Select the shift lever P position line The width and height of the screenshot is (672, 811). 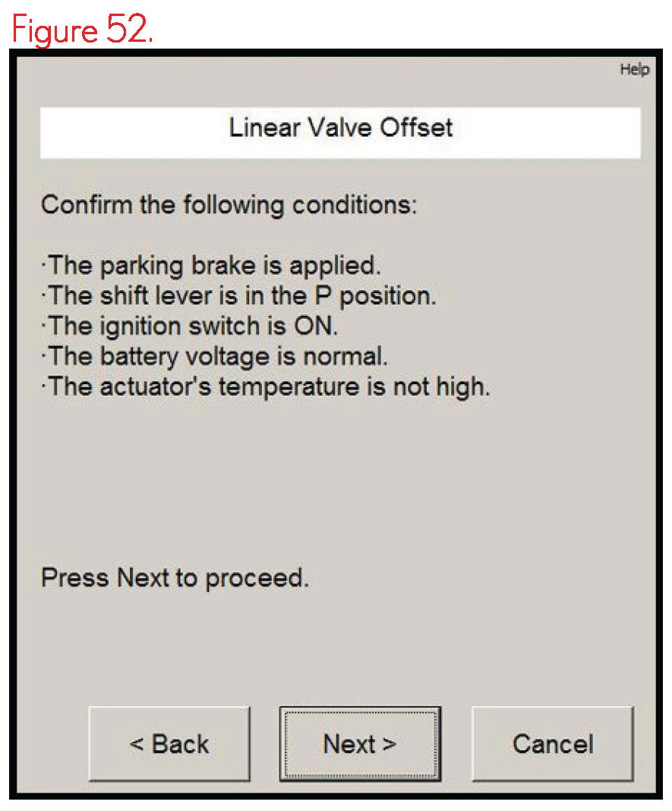click(238, 295)
